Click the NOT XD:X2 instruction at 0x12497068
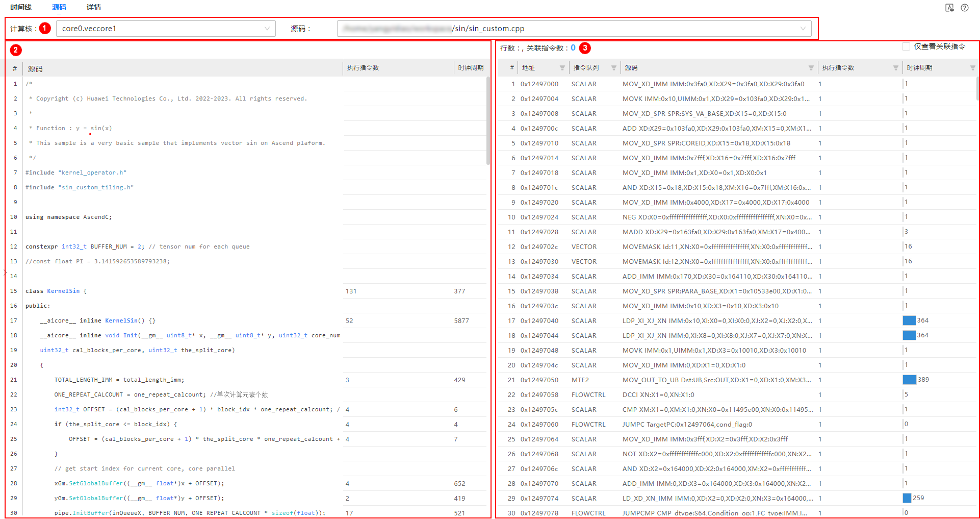Screen dimensions: 980x519 pos(717,454)
